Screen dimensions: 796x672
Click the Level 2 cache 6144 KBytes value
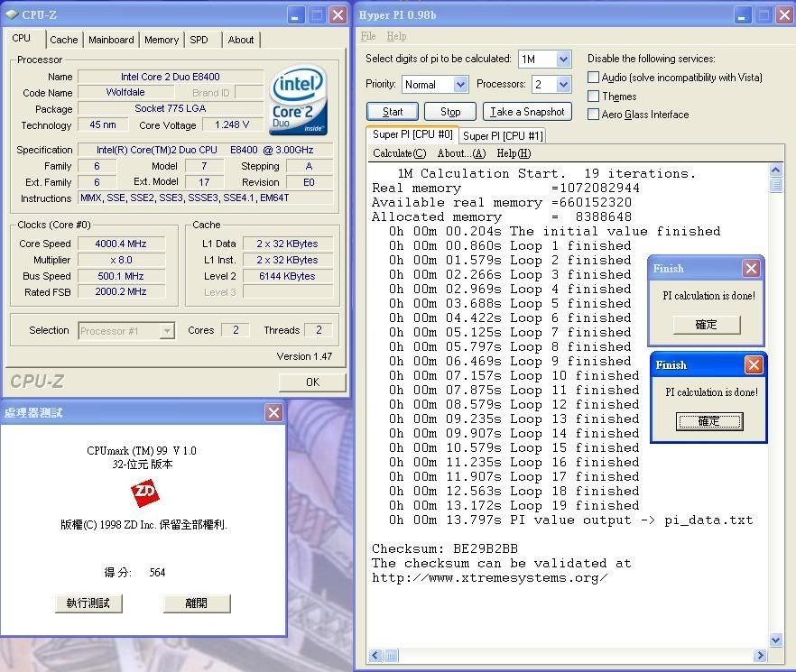tap(287, 276)
